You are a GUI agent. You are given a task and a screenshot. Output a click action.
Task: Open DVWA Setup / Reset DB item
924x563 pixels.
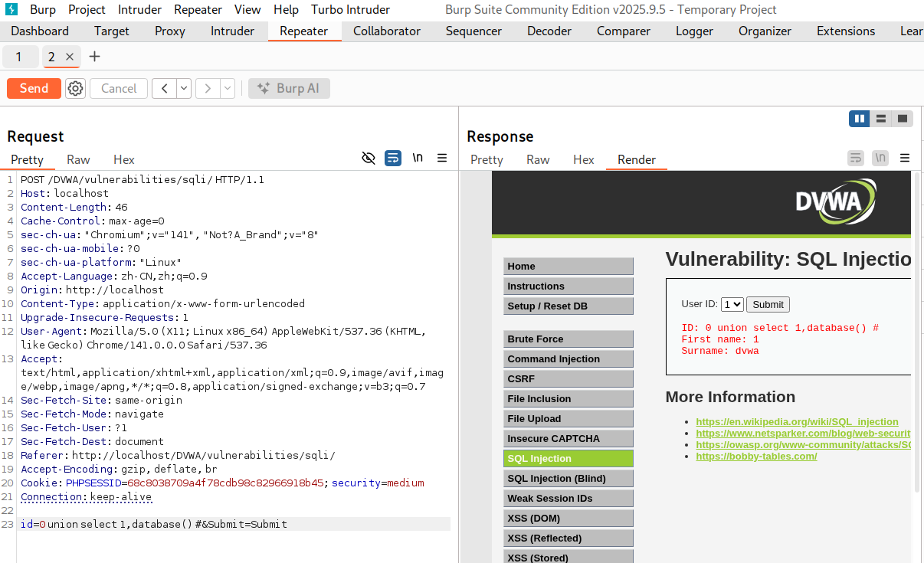coord(568,306)
